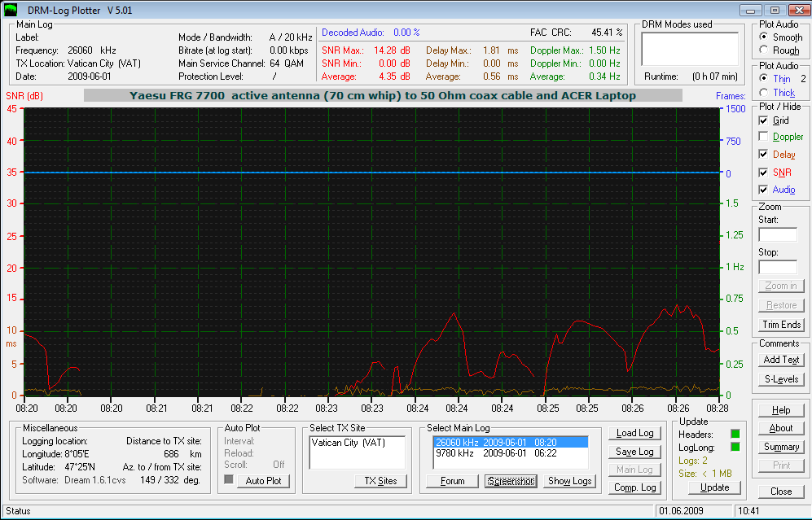Click the S-Levels button
The width and height of the screenshot is (812, 520).
(x=781, y=379)
